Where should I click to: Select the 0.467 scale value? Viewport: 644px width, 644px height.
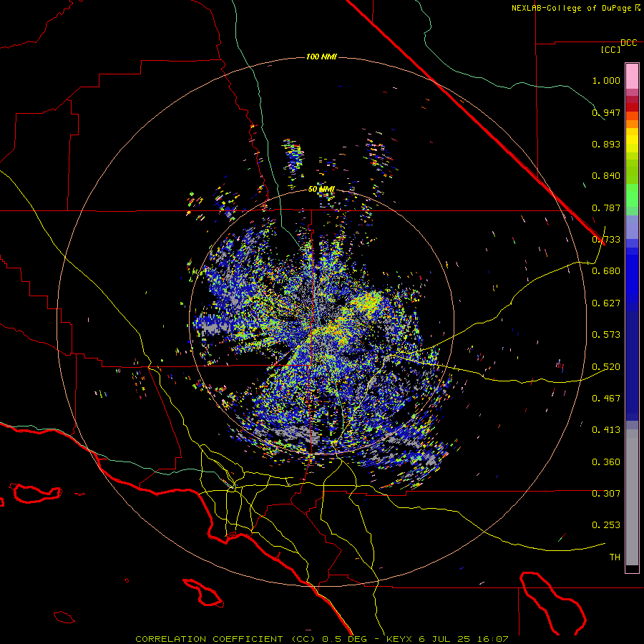(606, 399)
